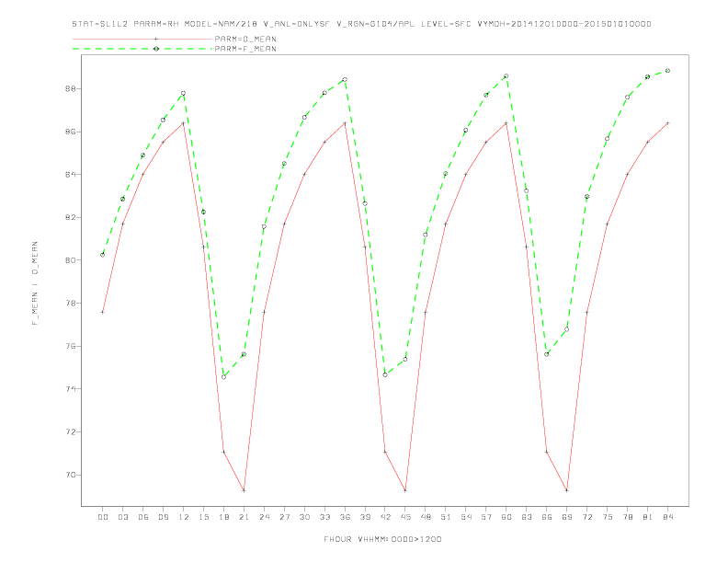Screen dimensions: 728x563
Task: Click the x-axis title FHOUR VHHMM:0000>1200
Action: (x=382, y=539)
